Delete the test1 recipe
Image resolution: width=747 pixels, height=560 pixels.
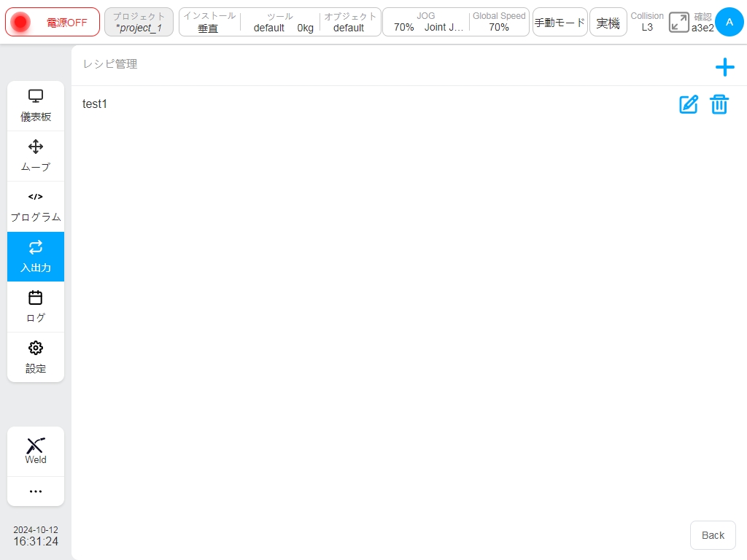tap(719, 104)
